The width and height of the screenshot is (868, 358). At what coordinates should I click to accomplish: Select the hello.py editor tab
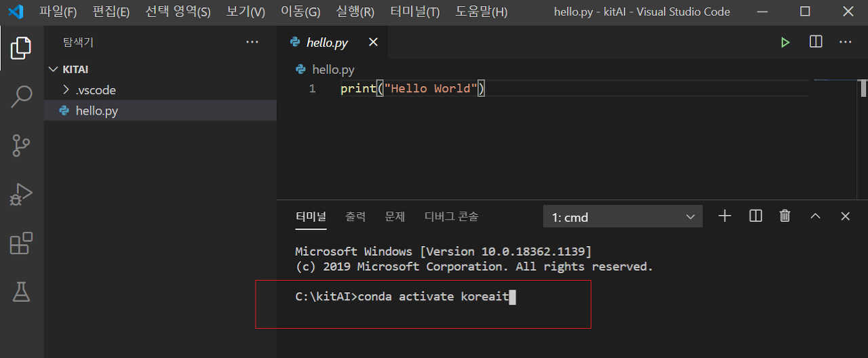click(334, 42)
